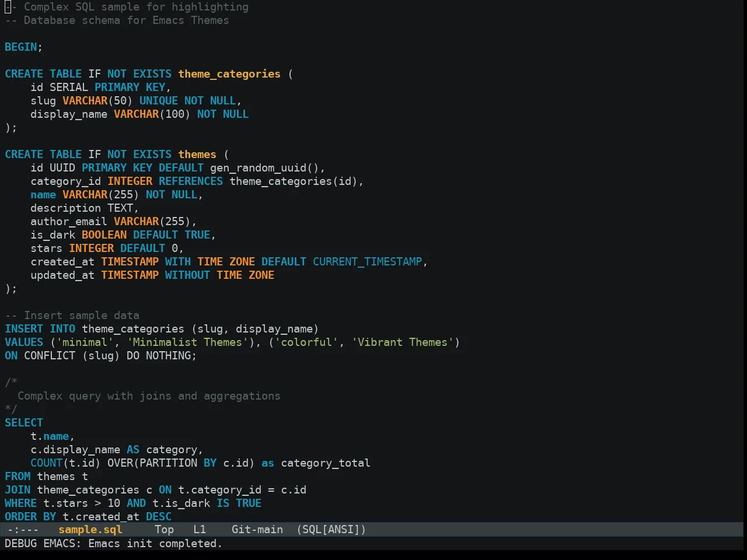Click the updated_at column name
The image size is (747, 560).
pyautogui.click(x=62, y=275)
